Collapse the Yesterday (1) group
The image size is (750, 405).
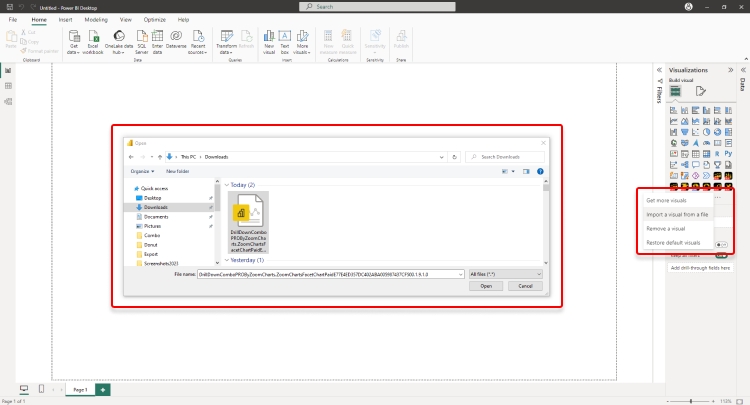(x=227, y=260)
